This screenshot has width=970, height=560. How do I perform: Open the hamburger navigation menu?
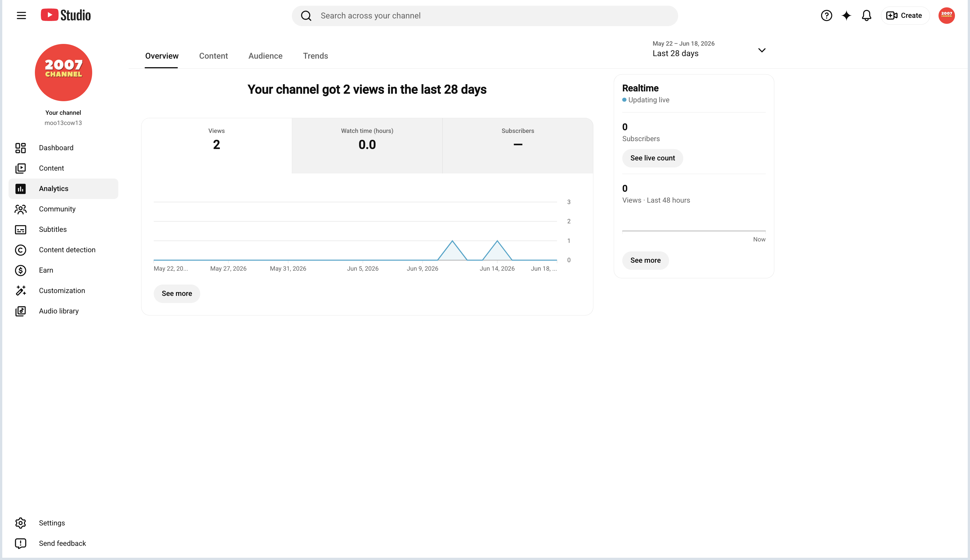pyautogui.click(x=22, y=15)
